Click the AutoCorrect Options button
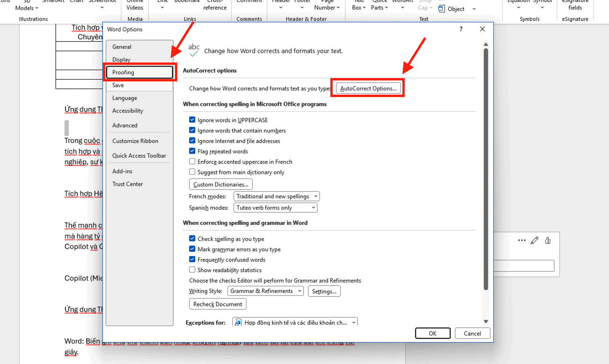The height and width of the screenshot is (364, 609). pos(368,89)
